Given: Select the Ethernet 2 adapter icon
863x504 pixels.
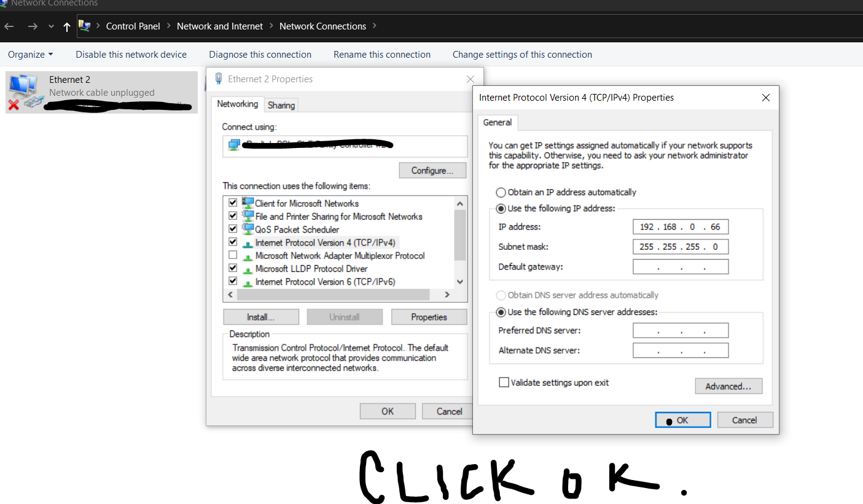Looking at the screenshot, I should tap(25, 93).
